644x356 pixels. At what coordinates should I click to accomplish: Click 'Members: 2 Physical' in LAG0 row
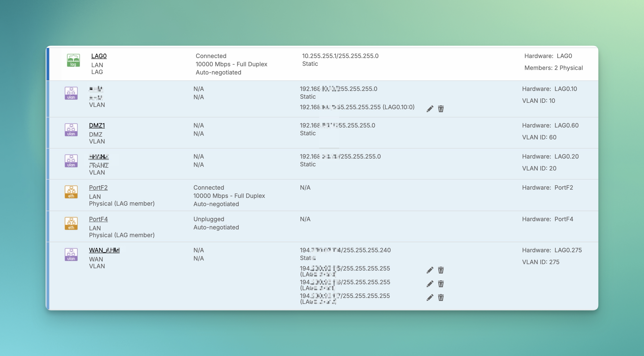[553, 68]
